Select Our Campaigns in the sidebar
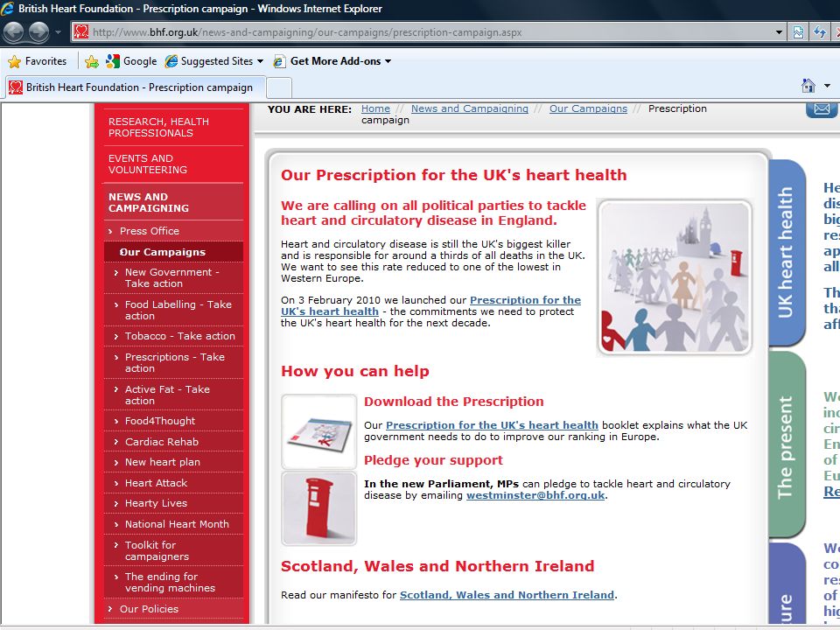Image resolution: width=840 pixels, height=630 pixels. [x=173, y=252]
